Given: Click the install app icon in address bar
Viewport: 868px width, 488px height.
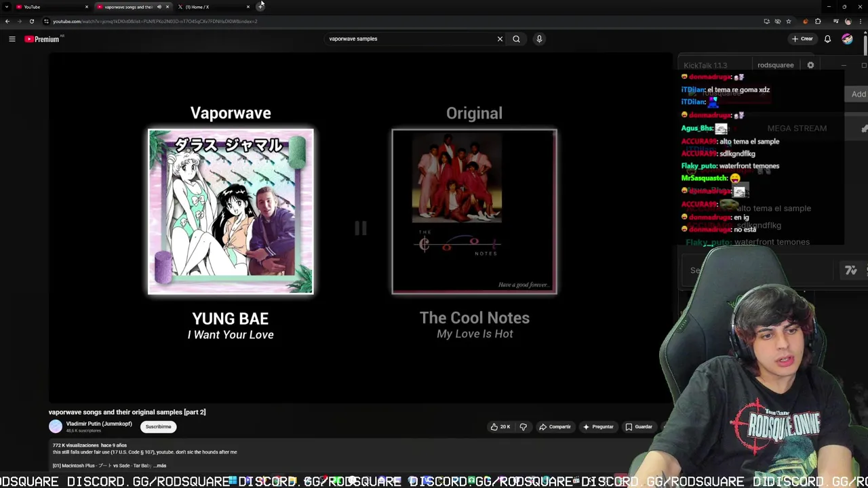Looking at the screenshot, I should click(766, 21).
